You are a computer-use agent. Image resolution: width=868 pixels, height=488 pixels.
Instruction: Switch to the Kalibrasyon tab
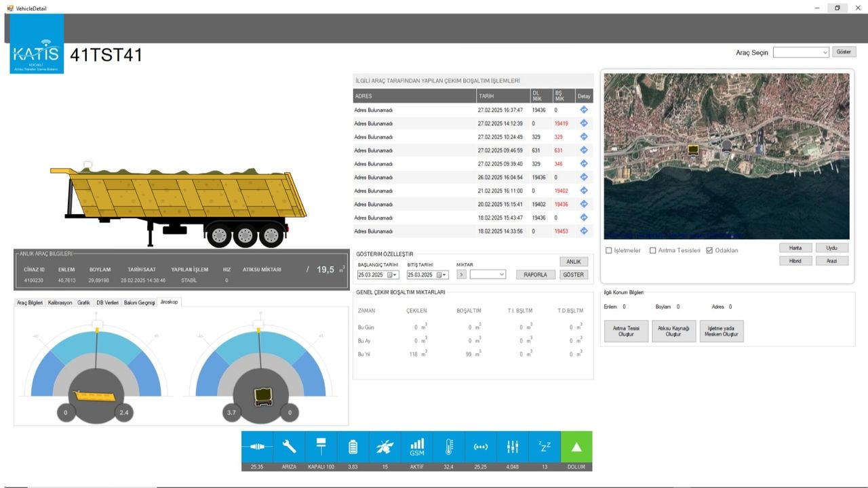tap(60, 302)
